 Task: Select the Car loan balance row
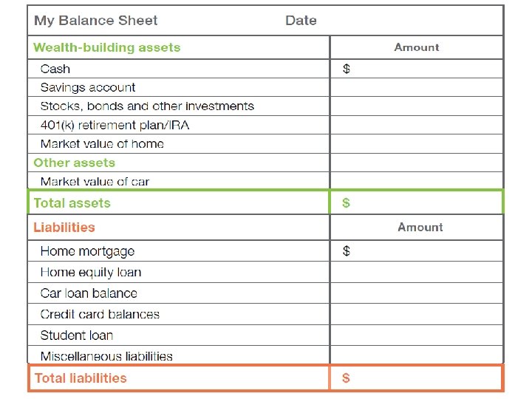tap(89, 293)
